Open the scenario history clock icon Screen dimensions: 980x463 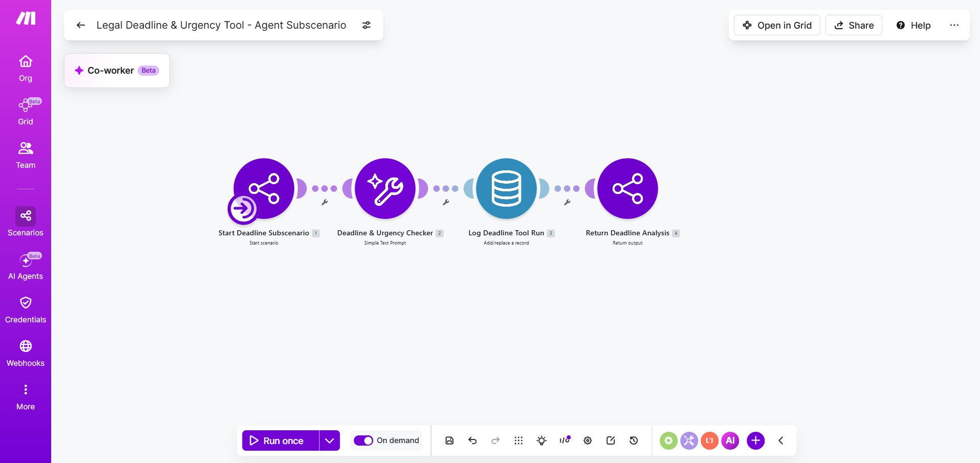[634, 440]
